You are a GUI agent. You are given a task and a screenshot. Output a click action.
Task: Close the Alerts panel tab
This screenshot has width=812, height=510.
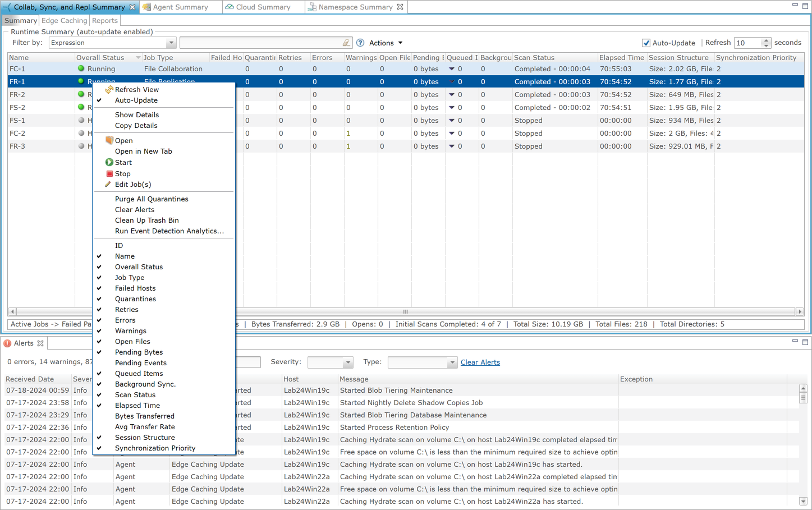coord(40,343)
